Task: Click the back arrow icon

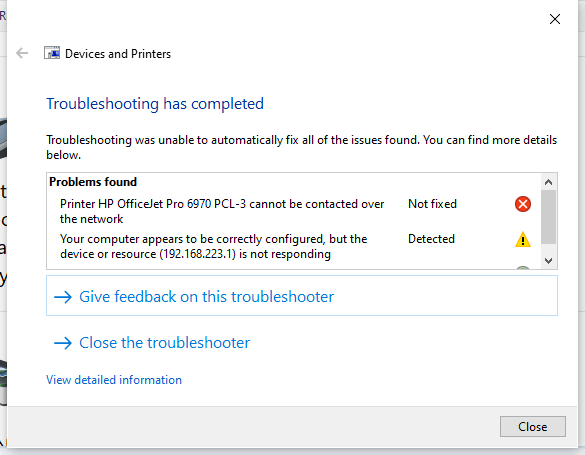Action: [22, 53]
